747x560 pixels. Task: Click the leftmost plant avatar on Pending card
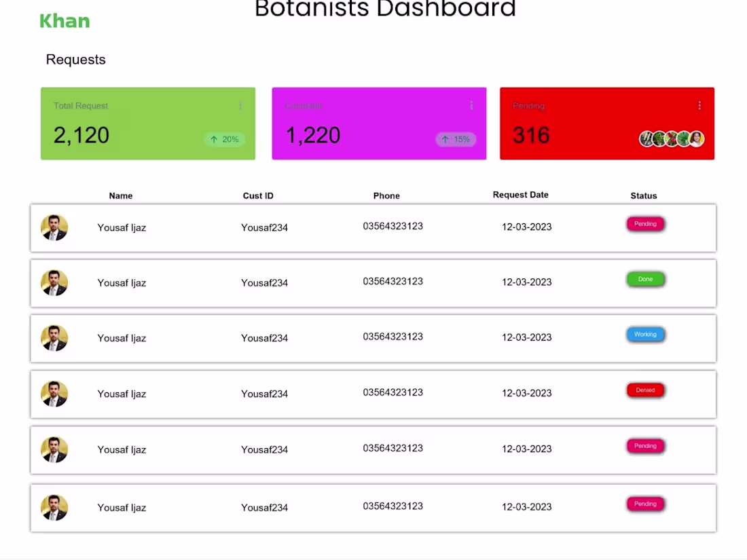(646, 138)
